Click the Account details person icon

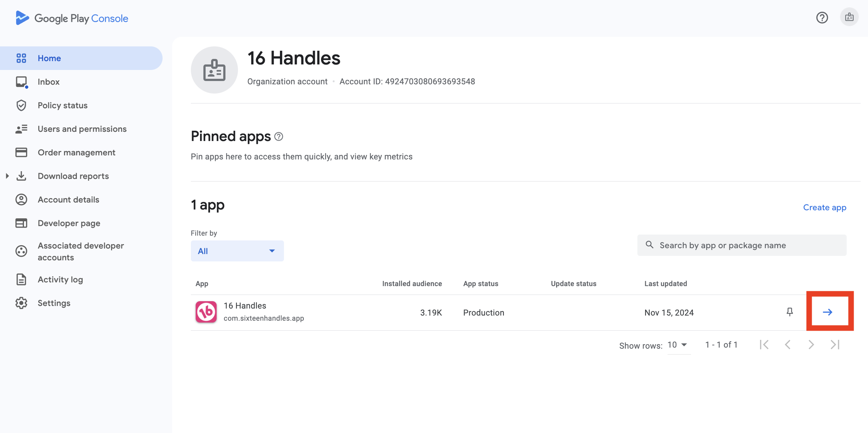[x=21, y=200]
